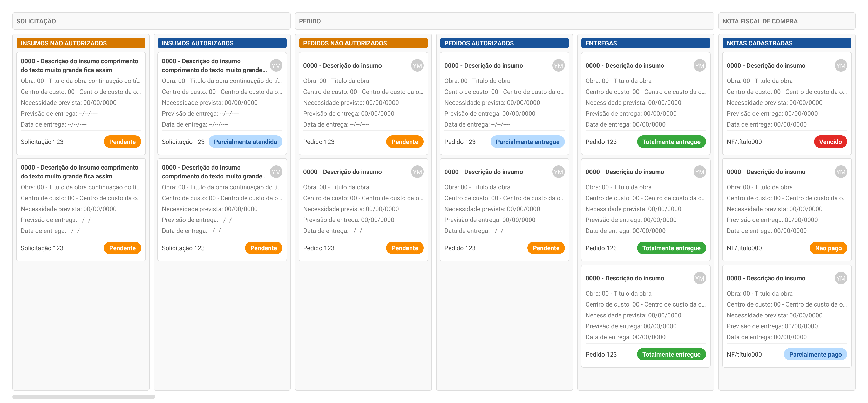Click the Nota Fiscal de Compra section header

point(786,21)
